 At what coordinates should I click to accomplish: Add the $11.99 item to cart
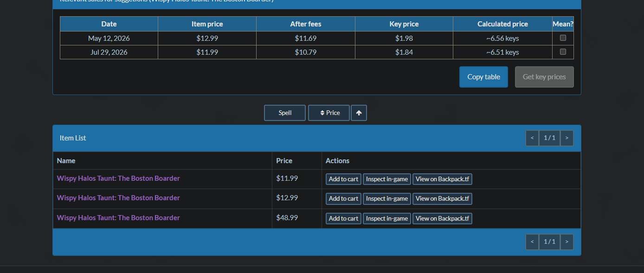(343, 179)
